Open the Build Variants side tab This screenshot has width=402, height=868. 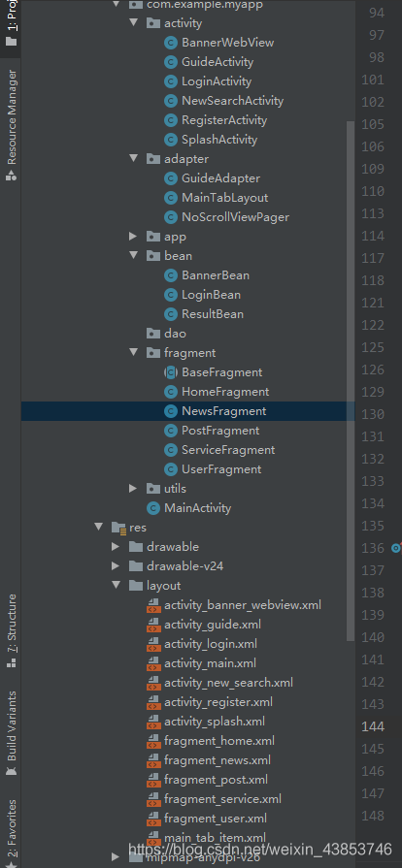(x=11, y=733)
